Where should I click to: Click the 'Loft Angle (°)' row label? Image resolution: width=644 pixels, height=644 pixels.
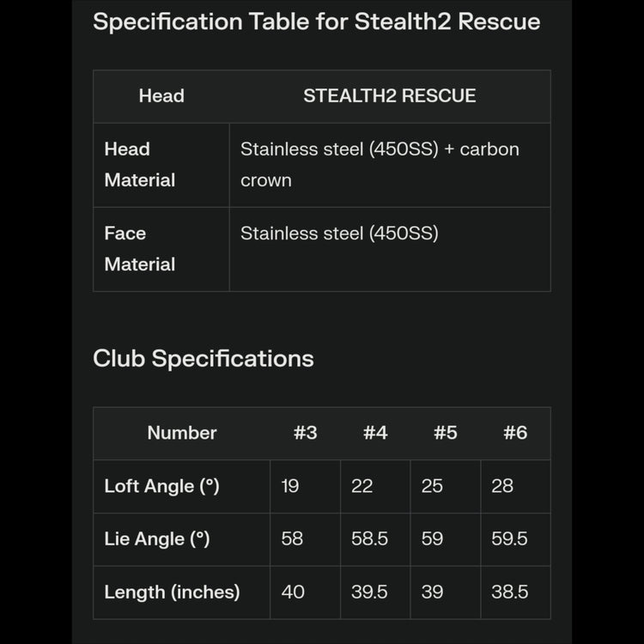click(161, 486)
